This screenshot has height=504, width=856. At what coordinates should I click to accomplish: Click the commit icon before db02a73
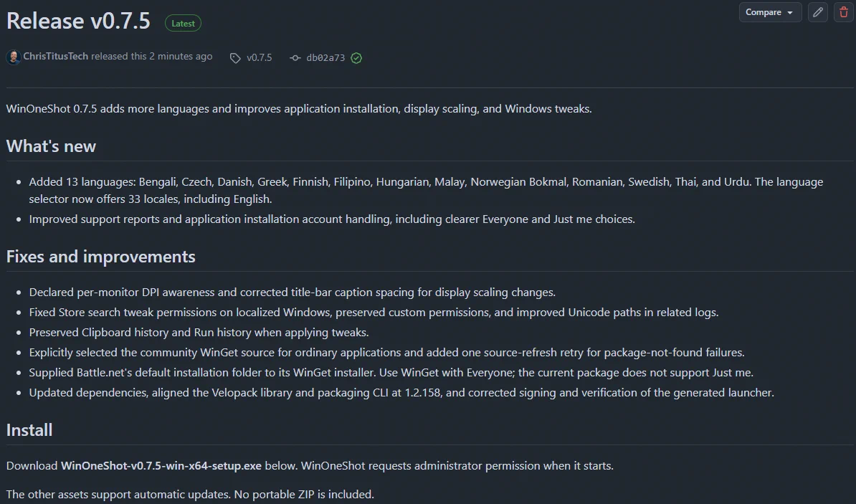295,58
